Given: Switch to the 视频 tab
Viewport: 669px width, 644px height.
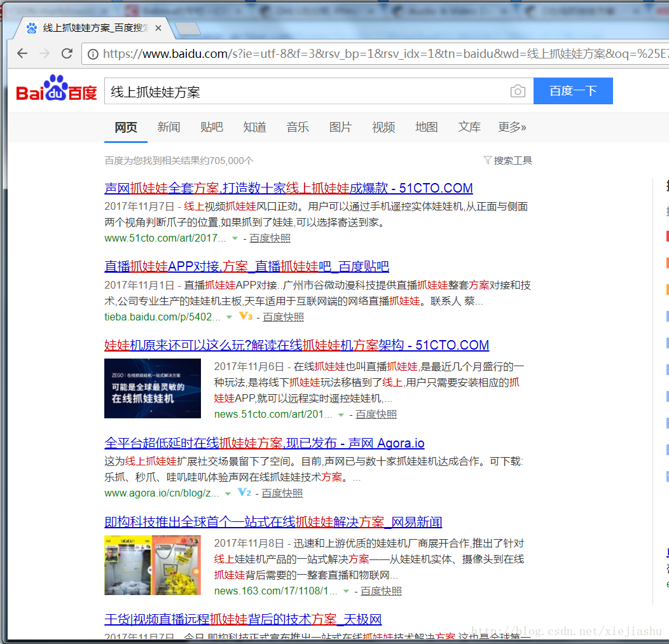Looking at the screenshot, I should [x=383, y=127].
